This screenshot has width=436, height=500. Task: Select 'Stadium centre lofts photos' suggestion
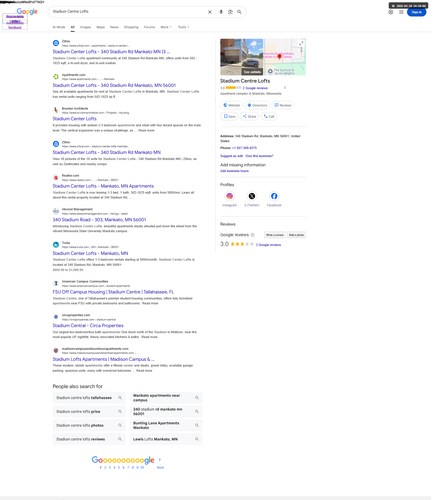point(89,425)
